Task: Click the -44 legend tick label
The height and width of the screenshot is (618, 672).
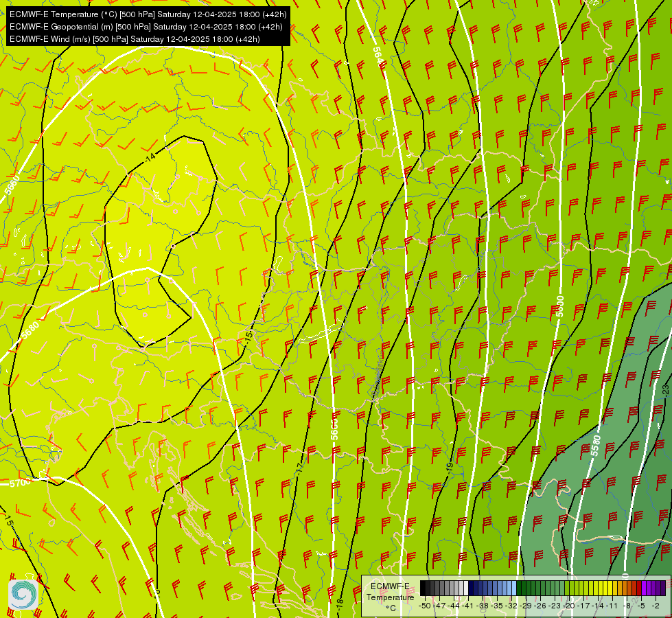Action: click(454, 606)
